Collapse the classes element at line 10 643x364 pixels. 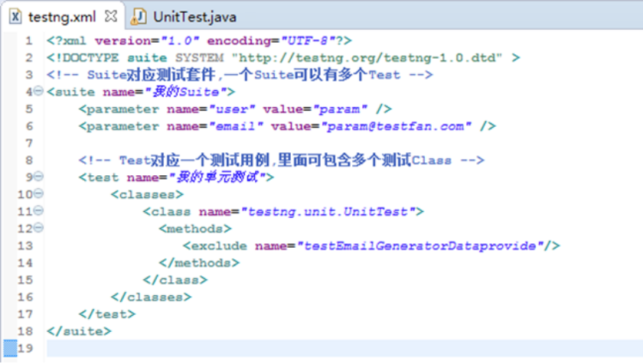pos(38,193)
